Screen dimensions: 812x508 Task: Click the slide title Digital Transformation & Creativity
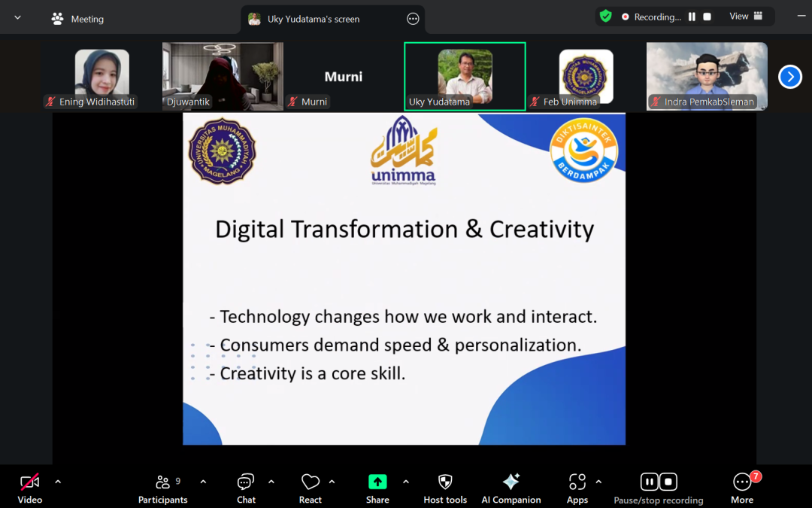click(404, 229)
